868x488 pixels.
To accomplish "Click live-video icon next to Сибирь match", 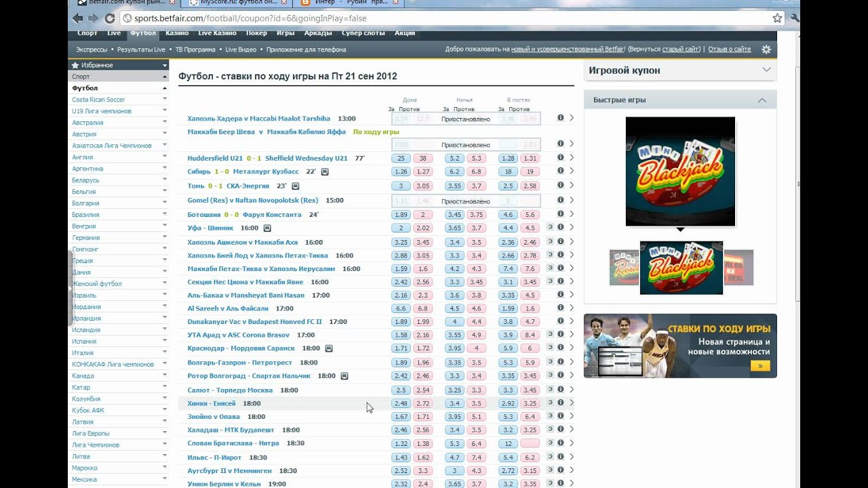I will [325, 172].
